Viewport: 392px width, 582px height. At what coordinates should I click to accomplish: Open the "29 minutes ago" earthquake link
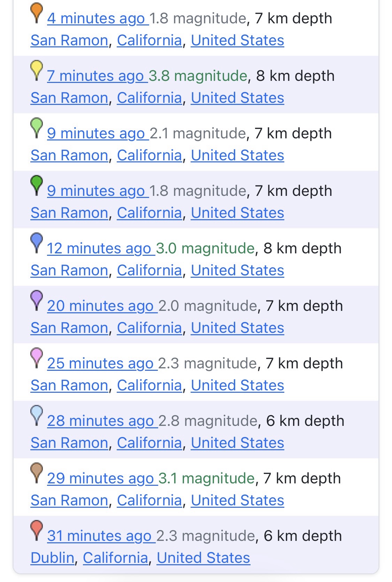[100, 478]
